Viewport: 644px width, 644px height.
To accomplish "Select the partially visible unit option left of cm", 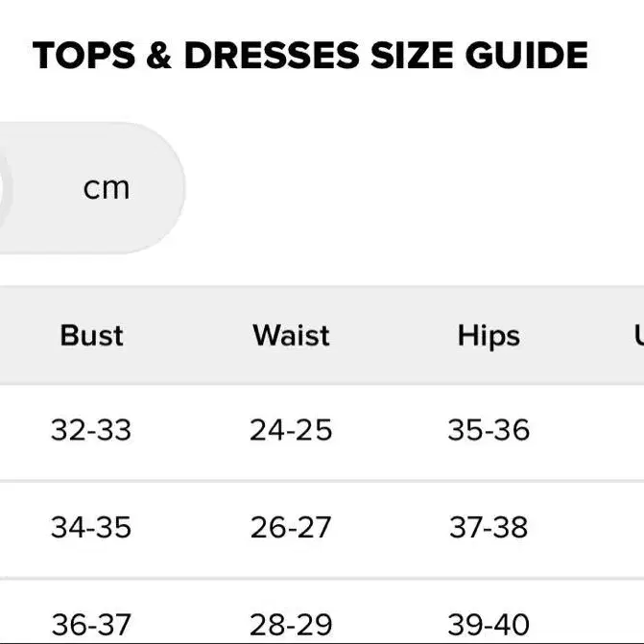I will click(5, 188).
